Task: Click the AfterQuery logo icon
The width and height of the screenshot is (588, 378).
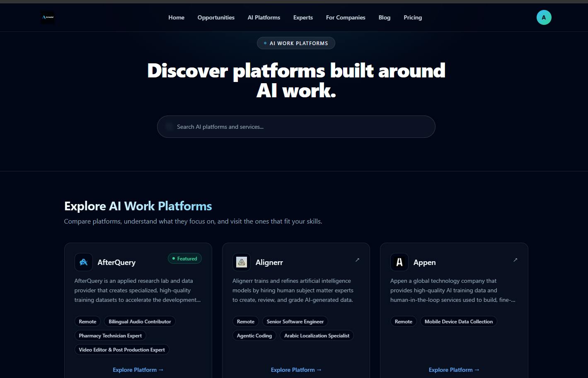Action: tap(83, 262)
